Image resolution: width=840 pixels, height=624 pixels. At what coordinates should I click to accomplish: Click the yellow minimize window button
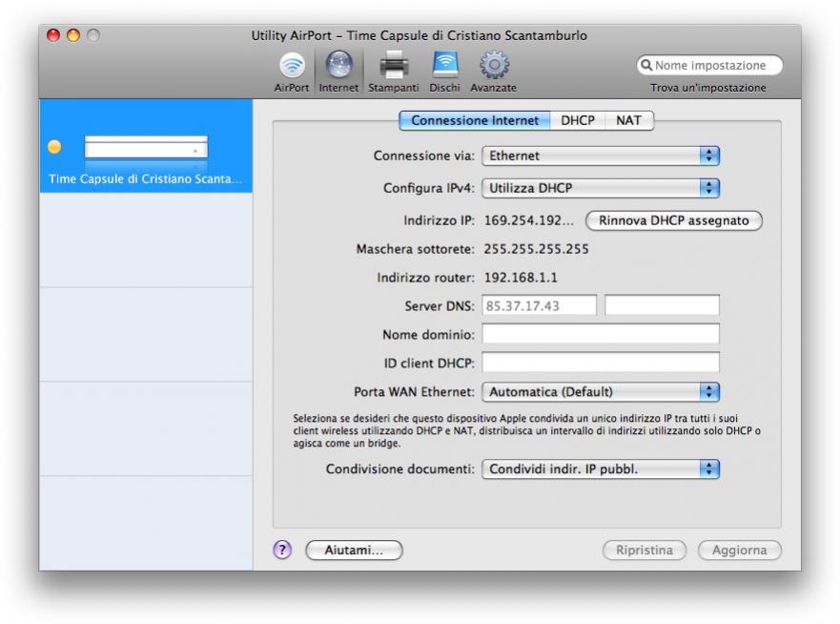tap(73, 35)
